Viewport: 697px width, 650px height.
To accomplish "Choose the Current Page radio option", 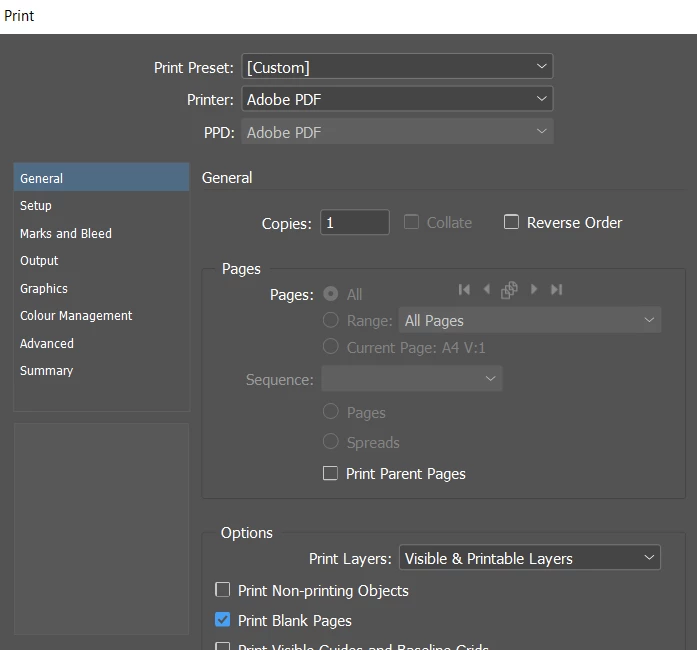I will coord(330,346).
